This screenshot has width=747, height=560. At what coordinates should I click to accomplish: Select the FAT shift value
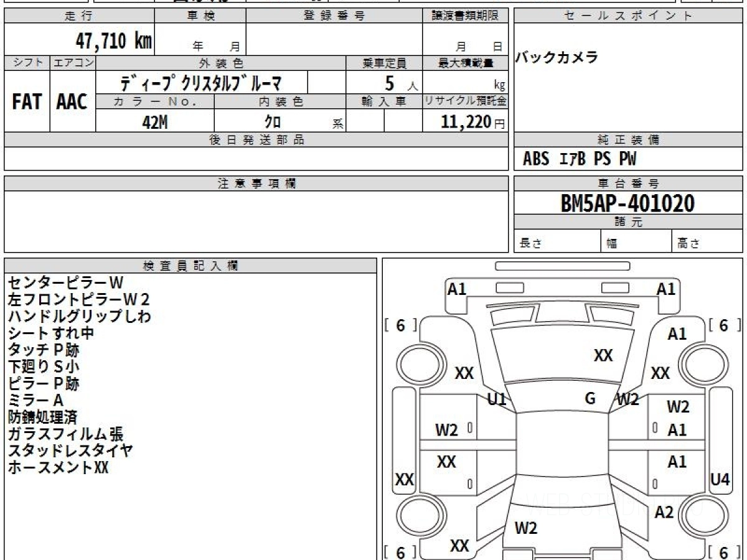point(27,102)
